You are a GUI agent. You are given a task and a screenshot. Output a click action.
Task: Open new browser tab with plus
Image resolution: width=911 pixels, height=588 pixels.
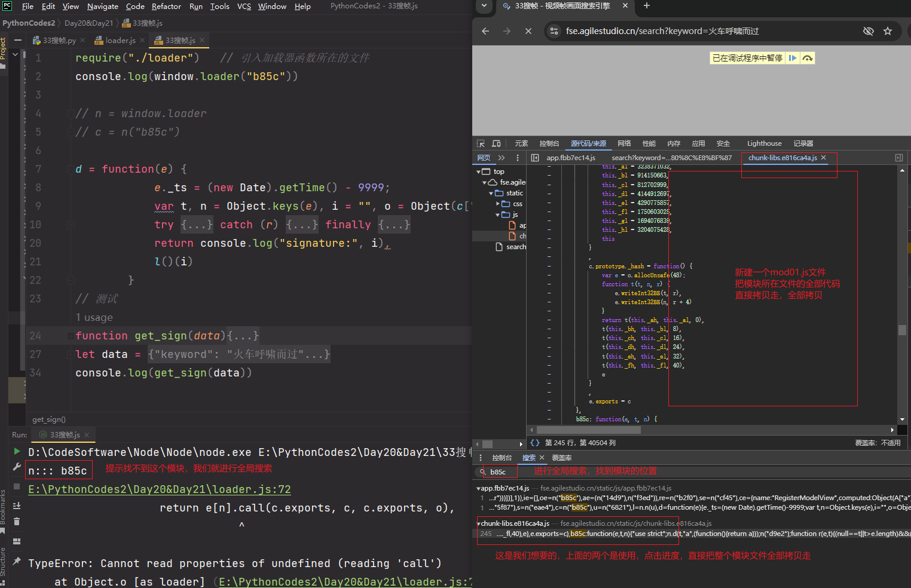coord(646,6)
